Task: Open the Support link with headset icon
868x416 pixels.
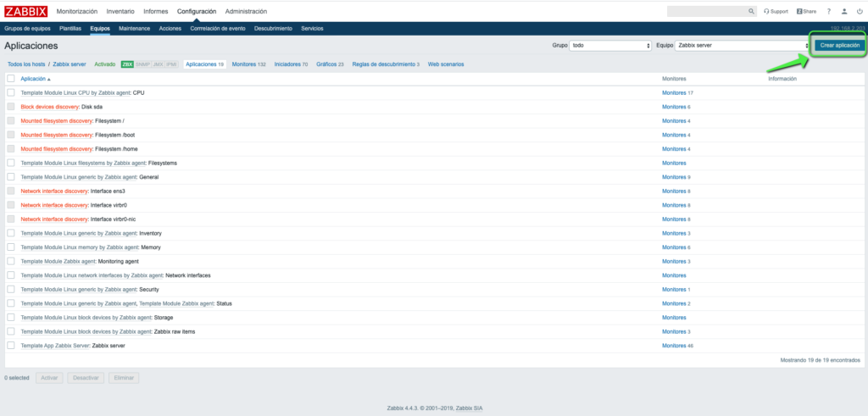Action: click(776, 11)
